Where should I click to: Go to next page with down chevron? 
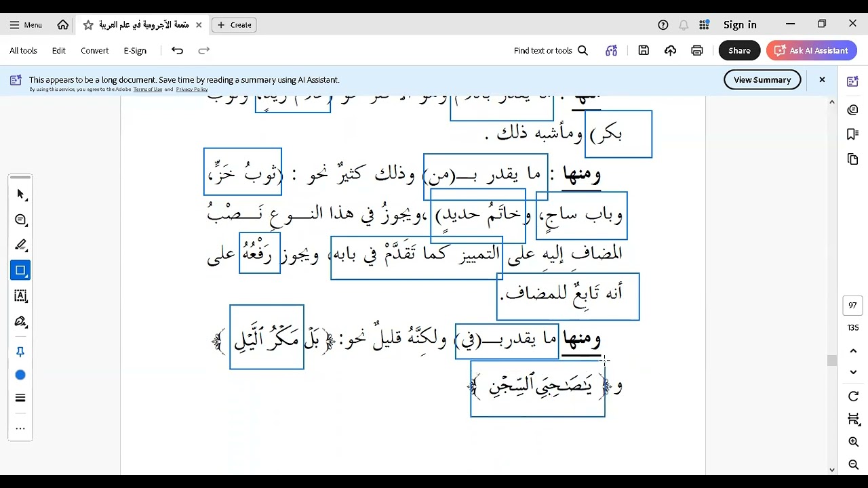point(853,372)
